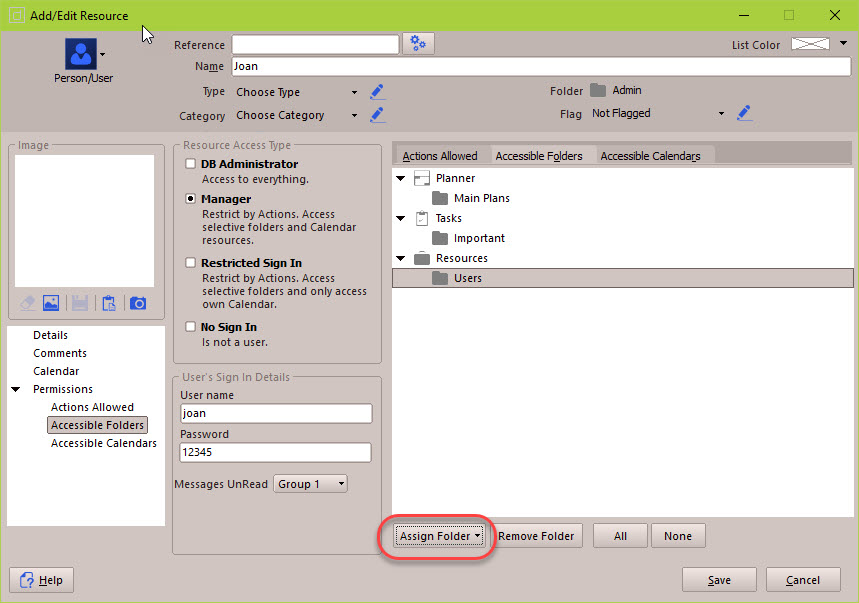Click into the Password input field
The height and width of the screenshot is (603, 859).
click(275, 453)
